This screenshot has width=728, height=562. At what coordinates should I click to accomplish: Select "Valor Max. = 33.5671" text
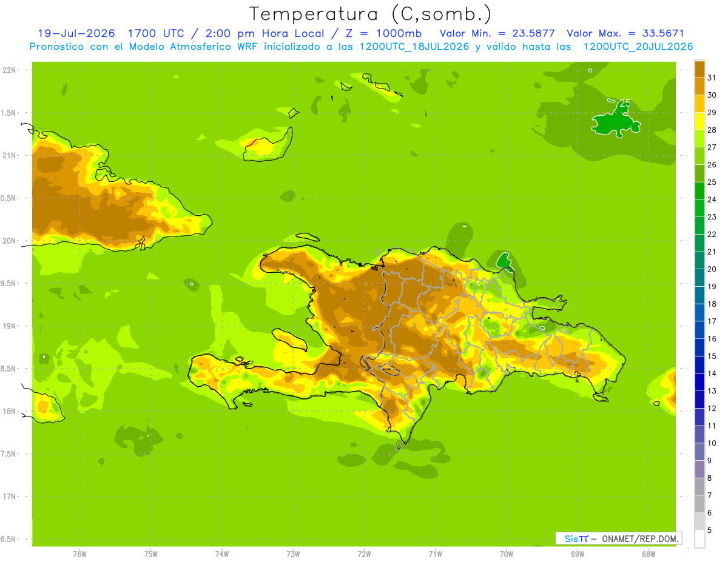pos(625,33)
